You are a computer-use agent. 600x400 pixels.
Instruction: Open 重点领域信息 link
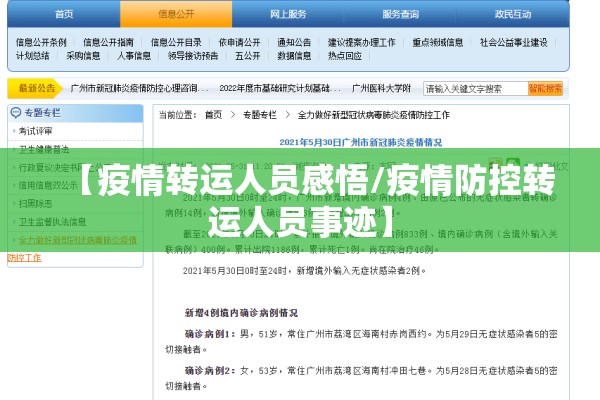click(437, 42)
